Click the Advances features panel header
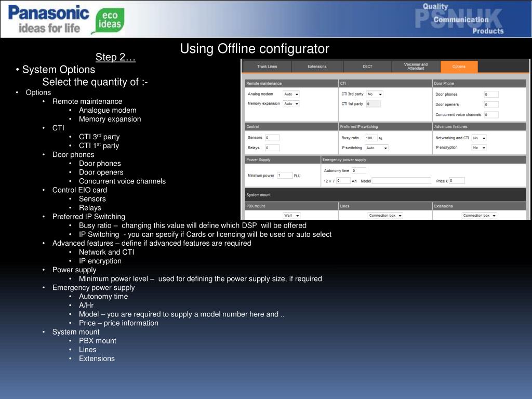 coord(479,127)
